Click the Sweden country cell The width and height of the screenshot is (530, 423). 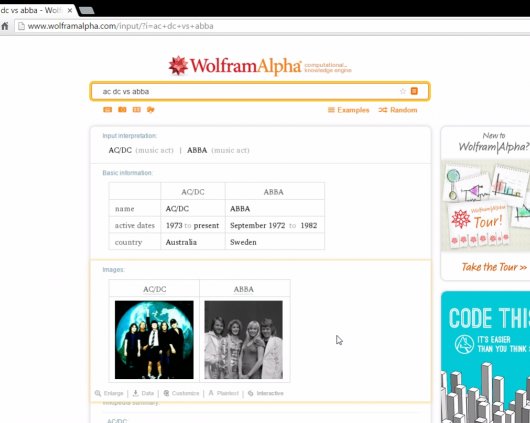(274, 242)
